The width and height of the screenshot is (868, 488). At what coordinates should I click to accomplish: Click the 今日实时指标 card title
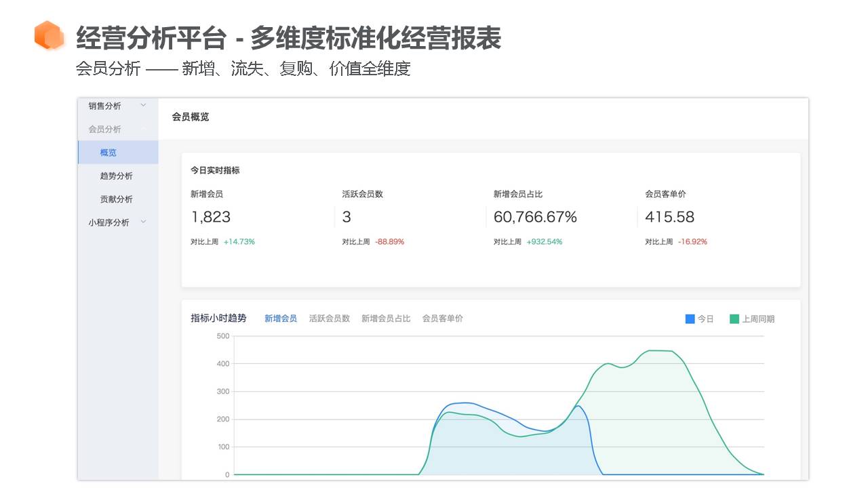tap(215, 171)
